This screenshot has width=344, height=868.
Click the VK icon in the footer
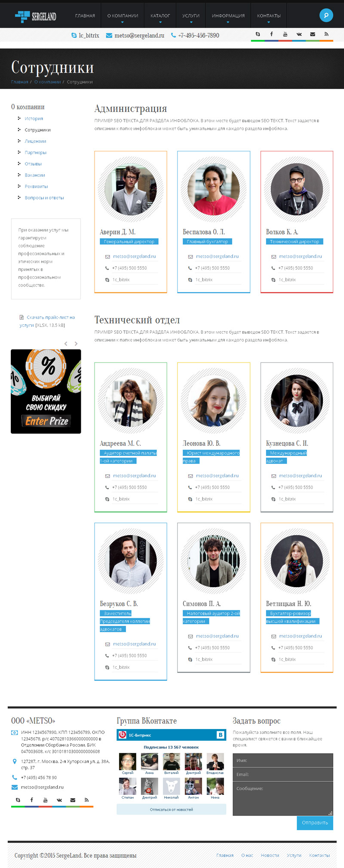click(x=59, y=800)
